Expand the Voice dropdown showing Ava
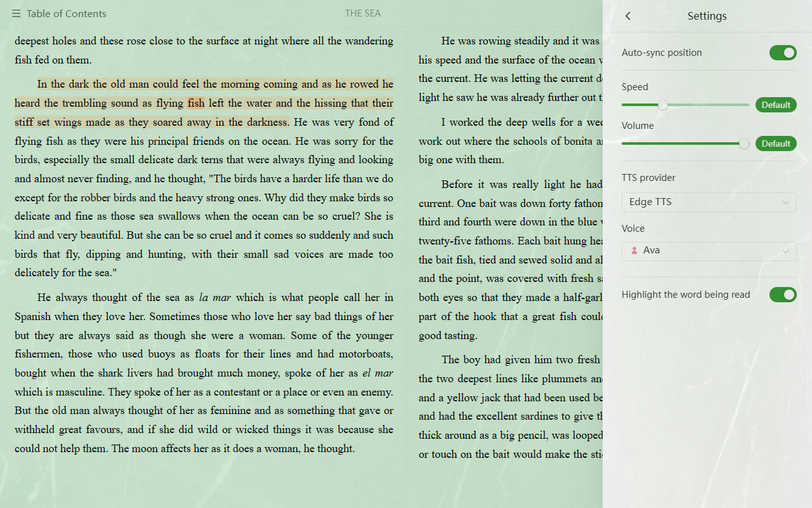This screenshot has width=812, height=508. point(709,251)
